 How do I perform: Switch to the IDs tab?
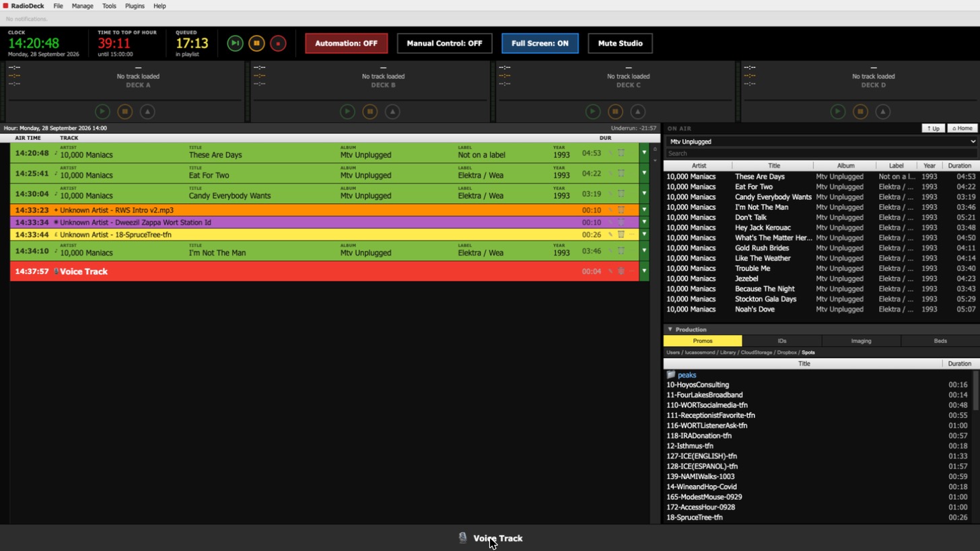point(781,341)
